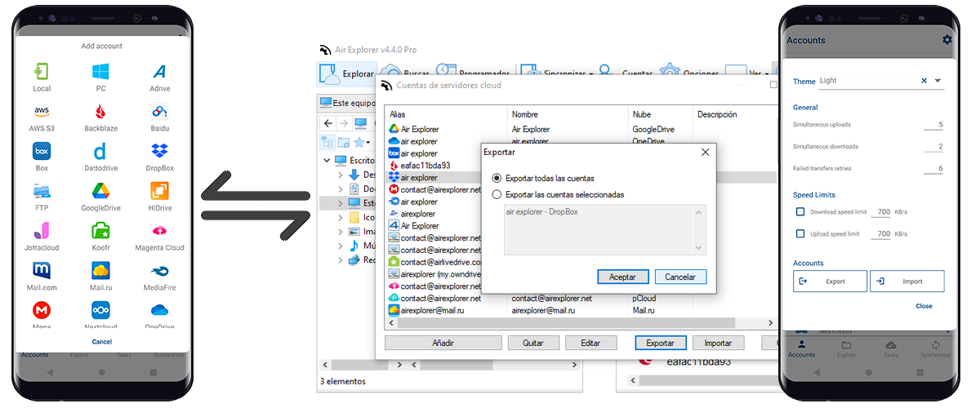Edit the Failed transfers retries field
This screenshot has height=408, width=980.
[x=933, y=169]
